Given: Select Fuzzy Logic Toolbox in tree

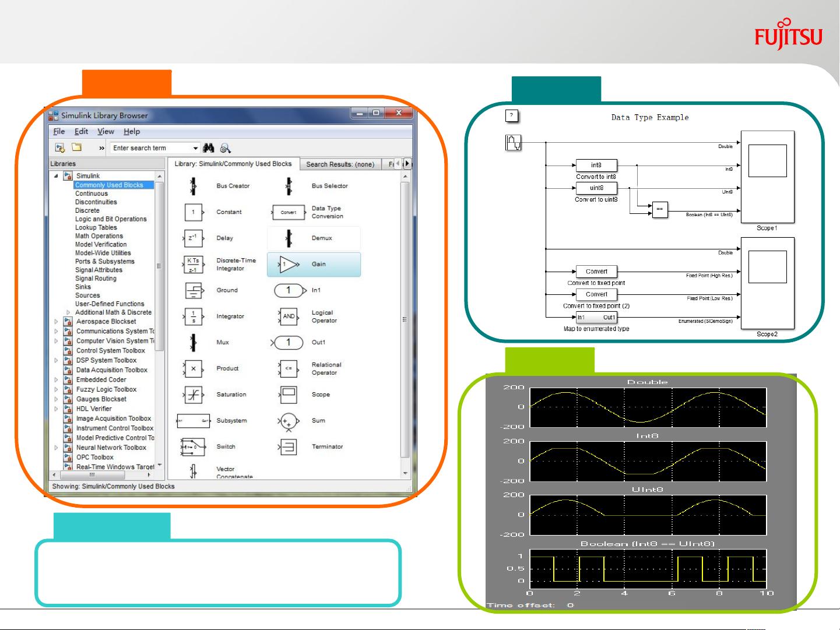Looking at the screenshot, I should (106, 389).
